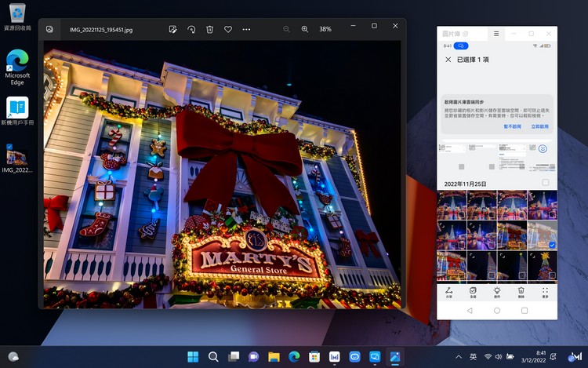Open the Recycle Bin desktop icon
This screenshot has width=588, height=368.
(17, 17)
